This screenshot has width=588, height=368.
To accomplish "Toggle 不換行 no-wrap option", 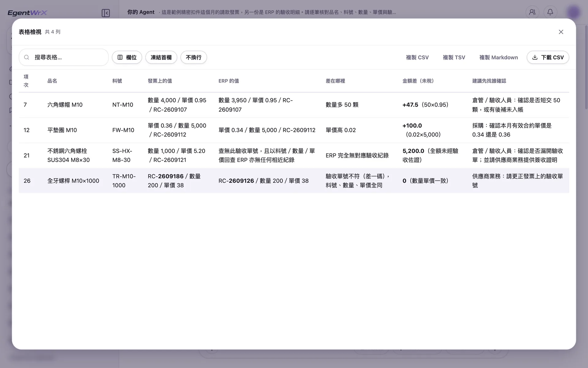I will click(194, 57).
